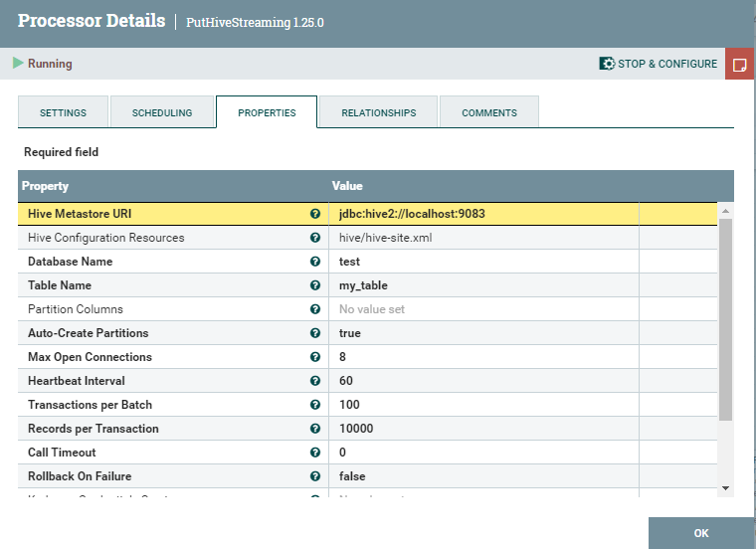The image size is (756, 549).
Task: Click the Max Open Connections value 8
Action: click(x=342, y=357)
